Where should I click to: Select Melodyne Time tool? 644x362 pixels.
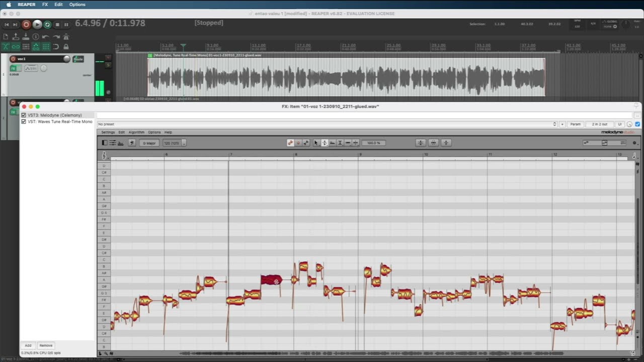[348, 143]
